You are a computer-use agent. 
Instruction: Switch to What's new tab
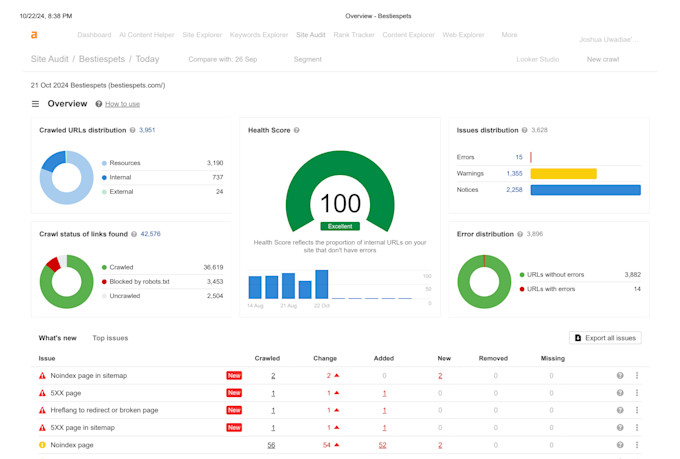pyautogui.click(x=57, y=338)
